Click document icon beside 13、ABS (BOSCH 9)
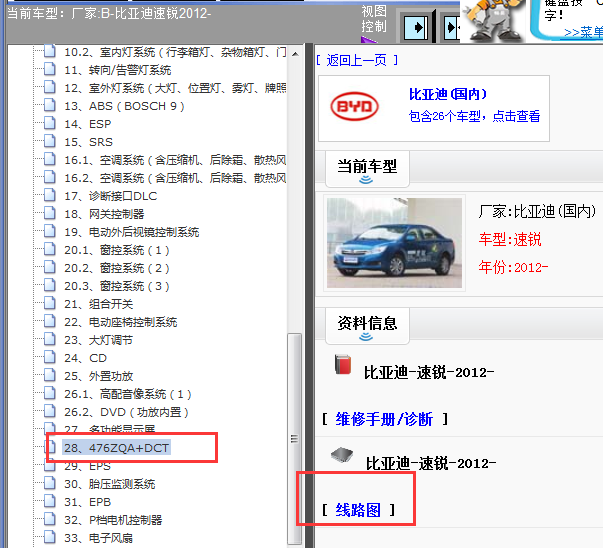603x548 pixels. coord(50,105)
